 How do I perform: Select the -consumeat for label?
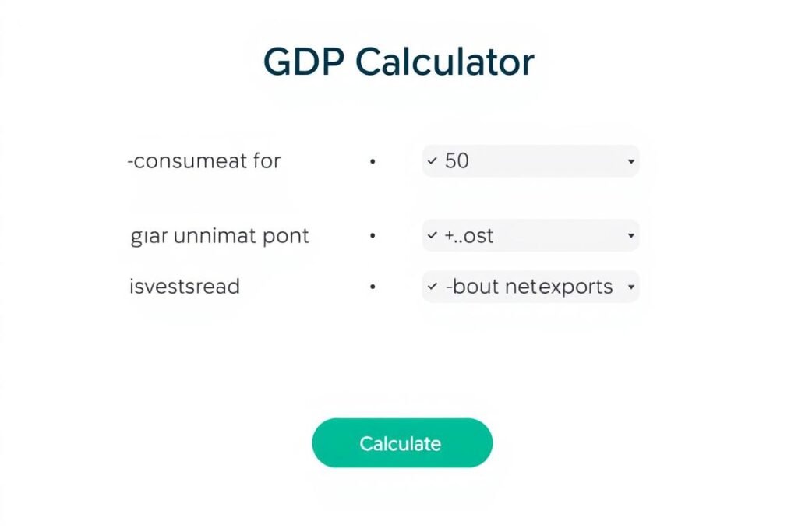pos(204,161)
